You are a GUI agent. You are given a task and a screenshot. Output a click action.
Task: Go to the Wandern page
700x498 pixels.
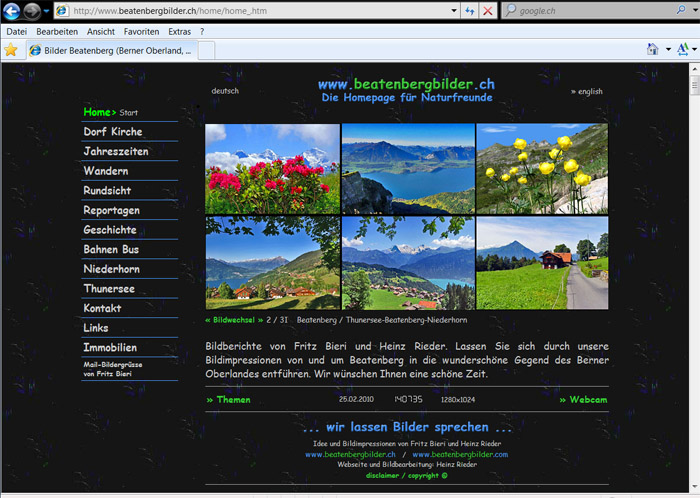coord(106,171)
